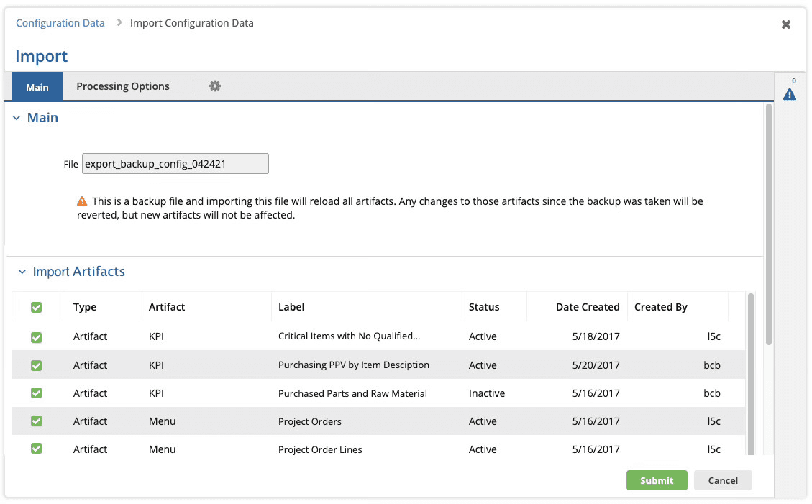Click the artifacts table vertical scrollbar
Screen dimensions: 812x504
tap(750, 373)
